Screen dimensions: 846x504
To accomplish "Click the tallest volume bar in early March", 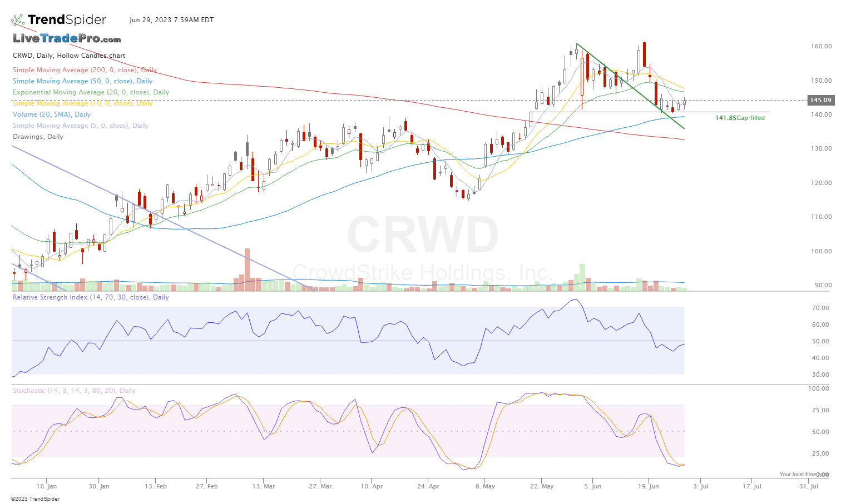I will [x=247, y=270].
